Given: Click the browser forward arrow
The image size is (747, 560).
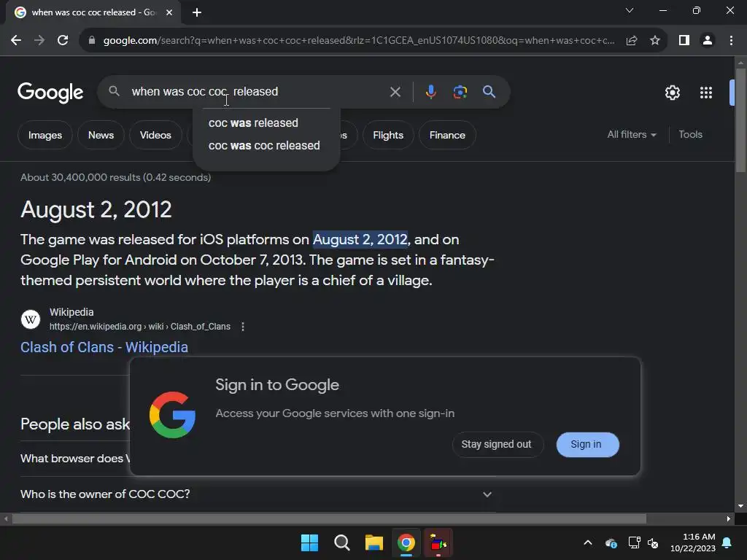Looking at the screenshot, I should click(x=39, y=41).
